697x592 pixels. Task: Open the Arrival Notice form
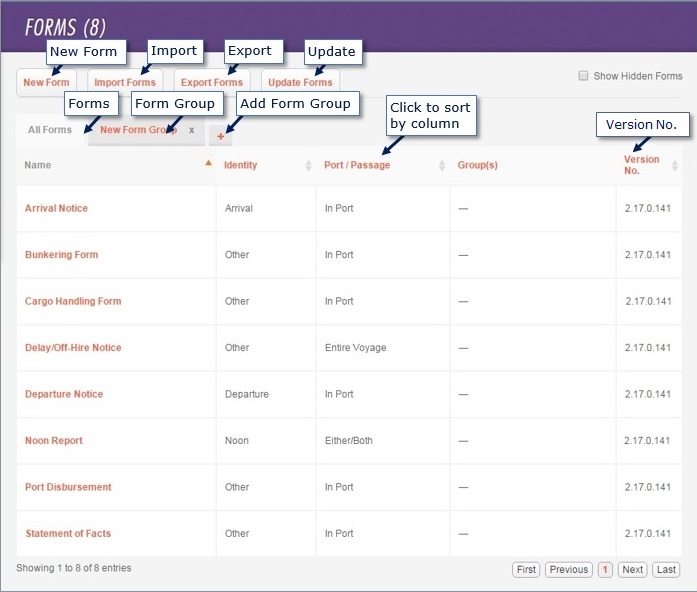coord(56,208)
